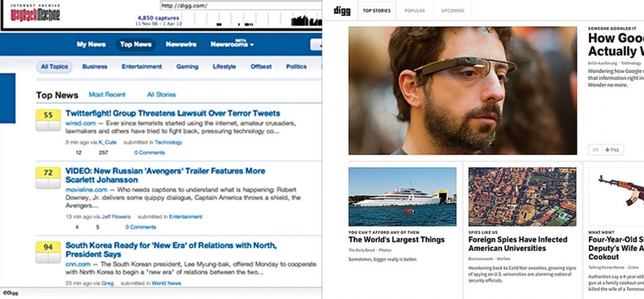Open the aerial city thumbnail image
This screenshot has width=644, height=299.
pyautogui.click(x=523, y=197)
